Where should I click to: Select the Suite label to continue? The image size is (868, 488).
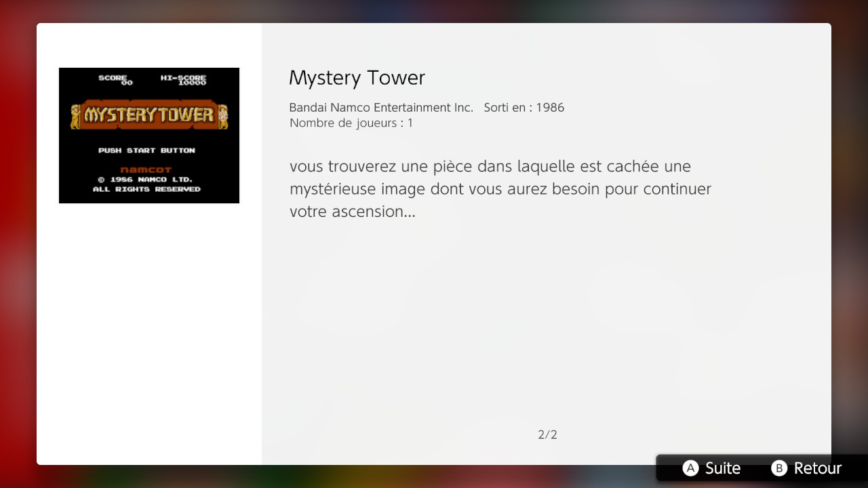(723, 468)
